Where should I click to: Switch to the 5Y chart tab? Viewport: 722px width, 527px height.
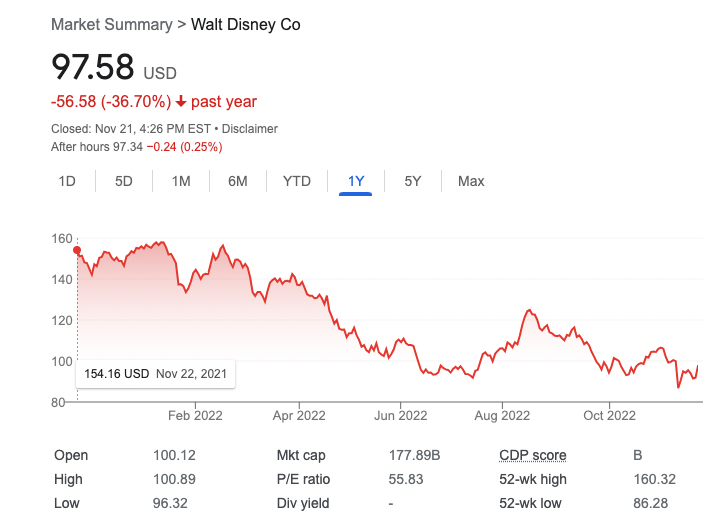(413, 181)
